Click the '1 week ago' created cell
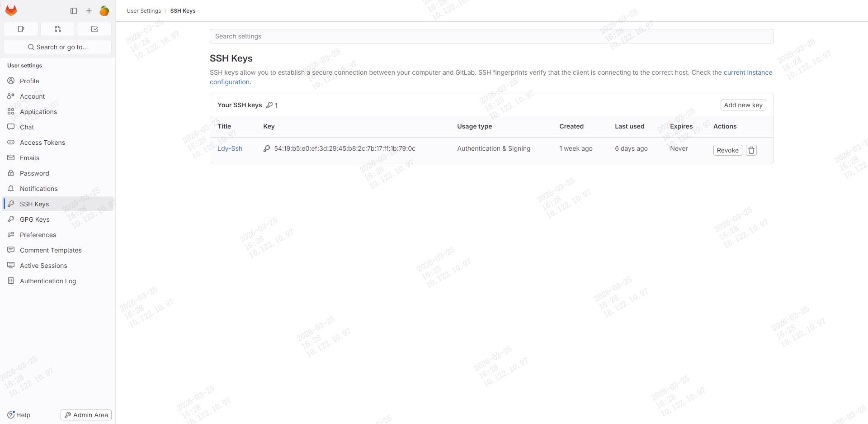868x424 pixels. pos(576,148)
